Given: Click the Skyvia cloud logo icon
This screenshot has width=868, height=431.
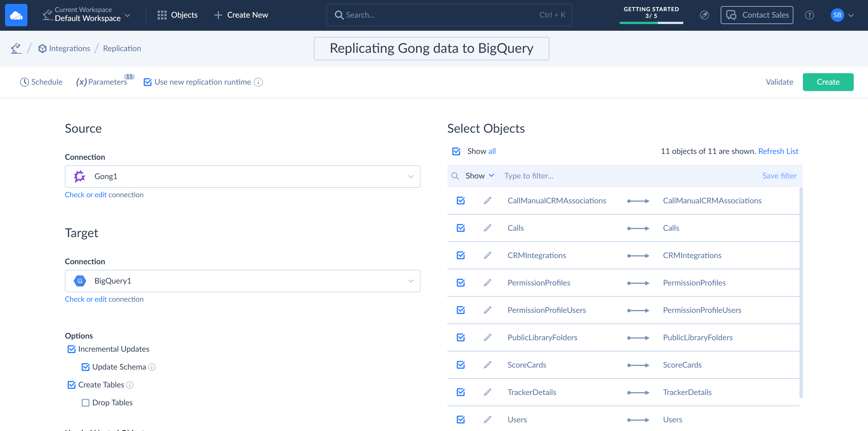Looking at the screenshot, I should point(16,15).
